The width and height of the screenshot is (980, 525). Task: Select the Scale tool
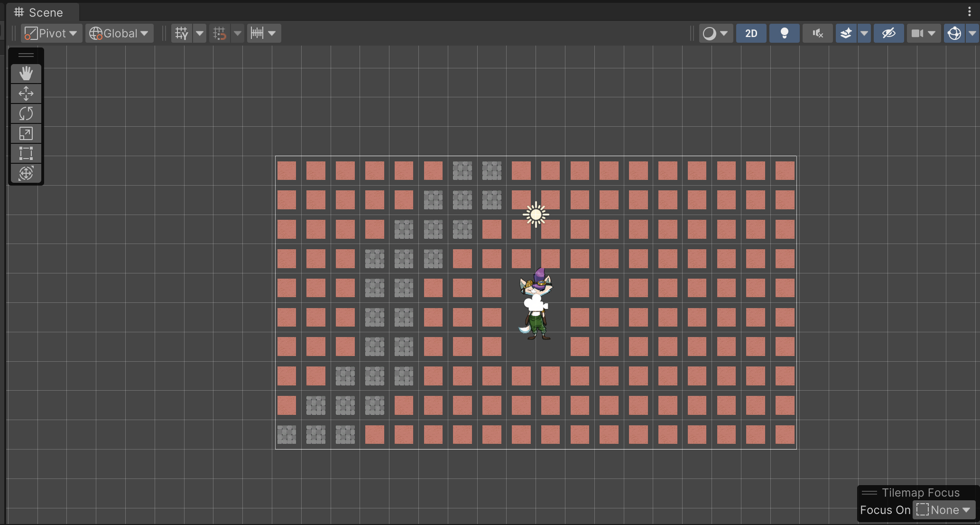[26, 133]
